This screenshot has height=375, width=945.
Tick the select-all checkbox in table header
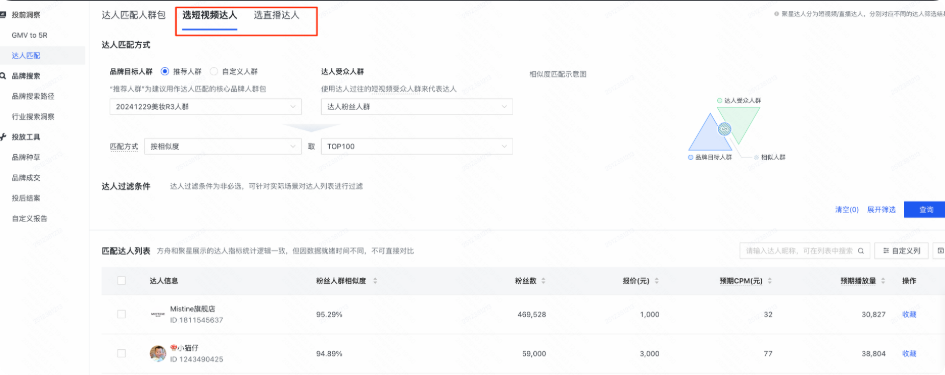coord(122,280)
